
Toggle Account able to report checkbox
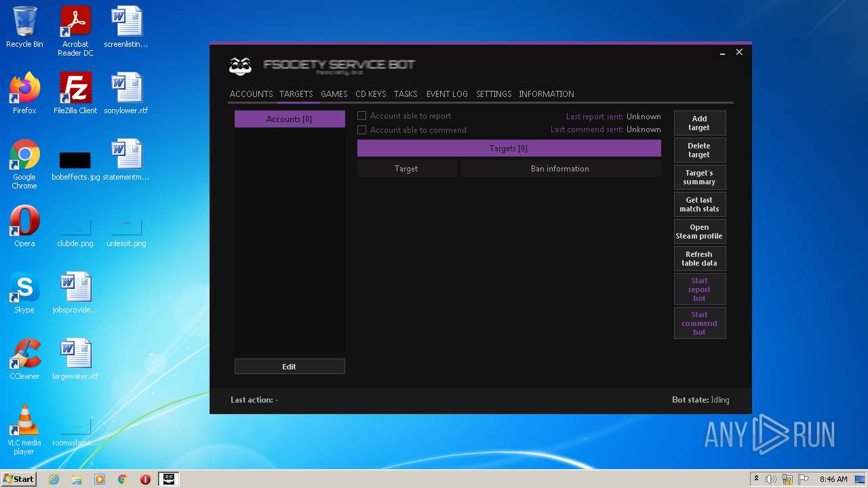(x=361, y=116)
